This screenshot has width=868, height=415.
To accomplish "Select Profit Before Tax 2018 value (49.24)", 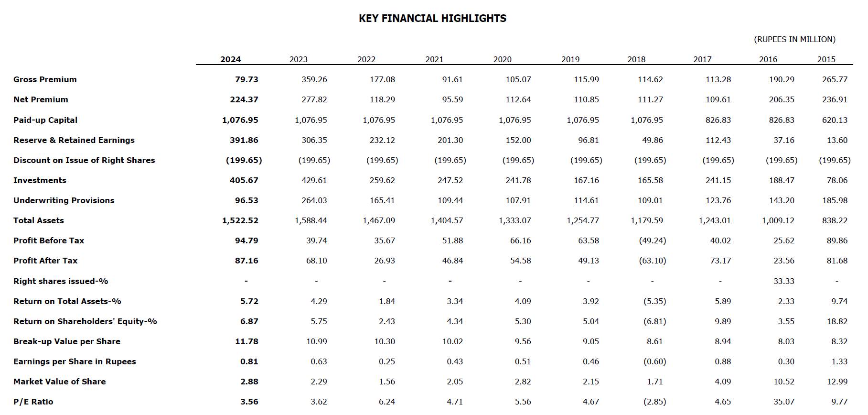I will pos(653,240).
